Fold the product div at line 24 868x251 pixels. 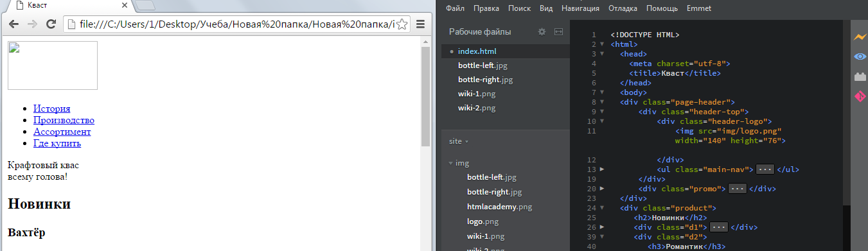(x=602, y=208)
